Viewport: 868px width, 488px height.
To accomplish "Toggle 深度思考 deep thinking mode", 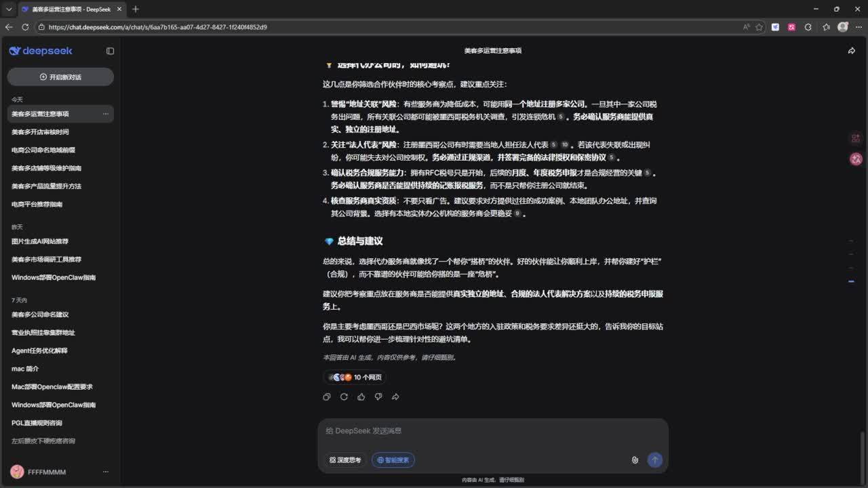I will pos(345,460).
